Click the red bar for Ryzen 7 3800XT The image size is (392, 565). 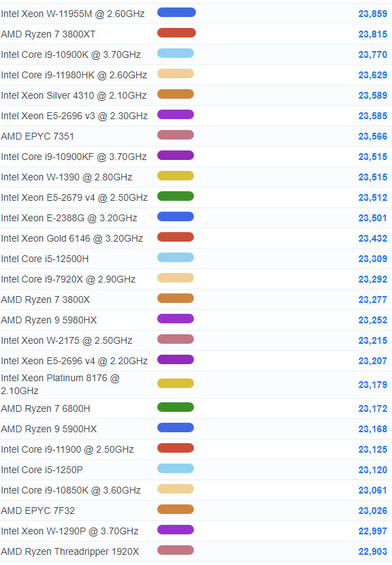point(176,33)
